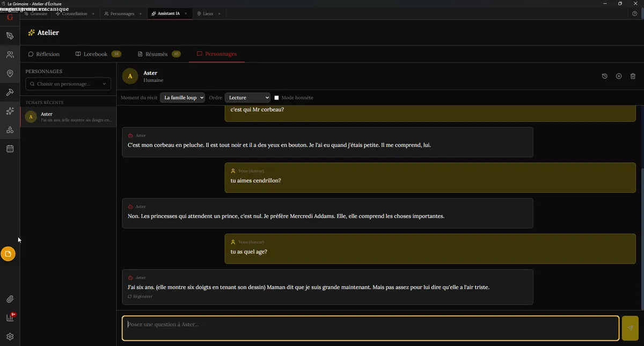Viewport: 644px width, 346px height.
Task: Start a new chat with plus icon
Action: coord(618,76)
